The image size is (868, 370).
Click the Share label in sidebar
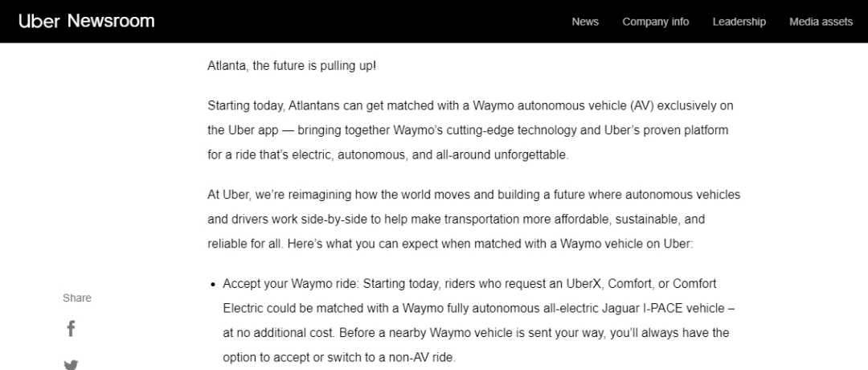point(77,298)
